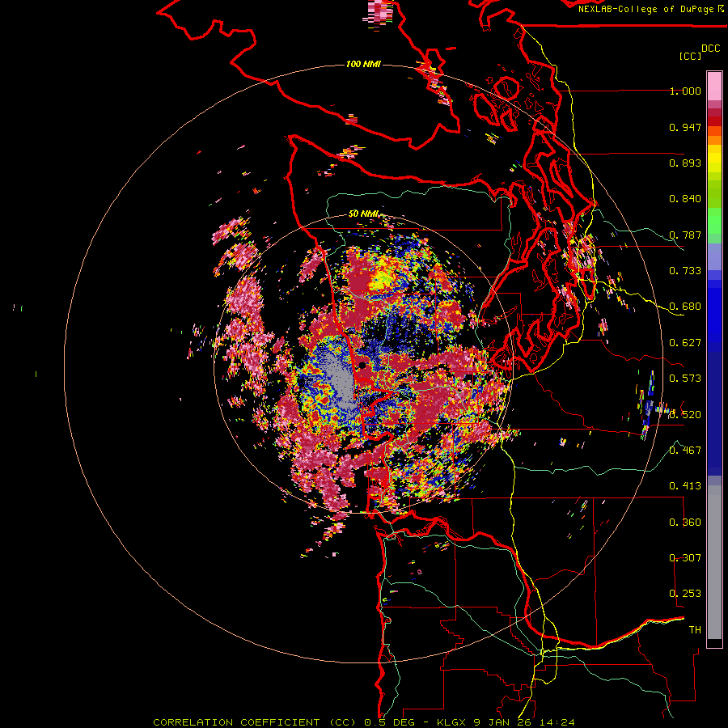
Task: Click the yellow echo patch north of radar
Action: point(382,279)
